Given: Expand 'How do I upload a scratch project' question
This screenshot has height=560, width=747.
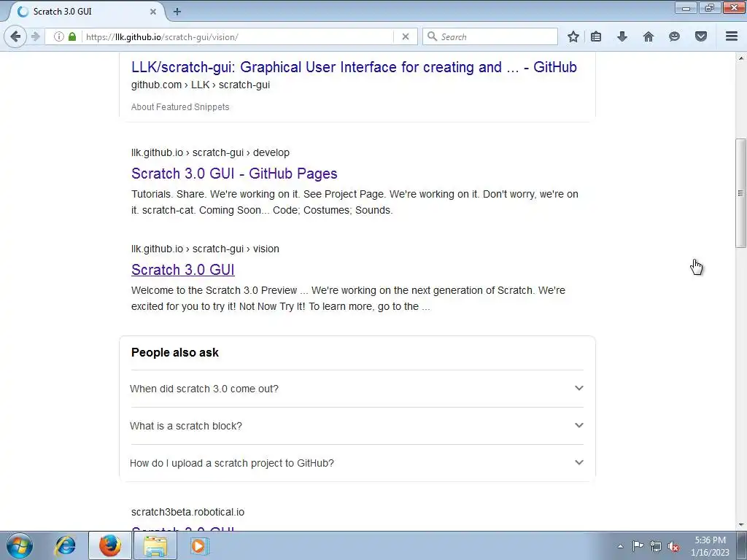Looking at the screenshot, I should 357,463.
